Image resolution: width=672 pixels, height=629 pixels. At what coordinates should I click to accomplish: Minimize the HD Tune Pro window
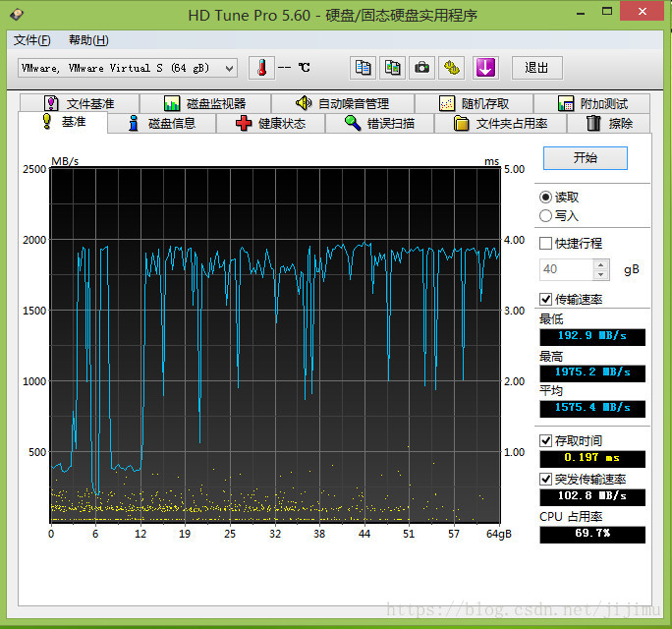coord(581,13)
